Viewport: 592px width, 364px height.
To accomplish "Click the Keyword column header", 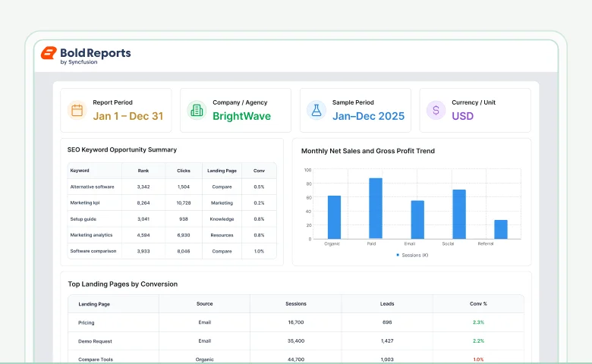I will coord(80,171).
